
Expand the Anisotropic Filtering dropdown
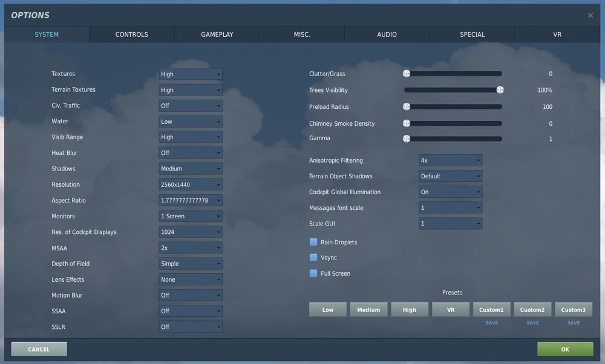450,160
